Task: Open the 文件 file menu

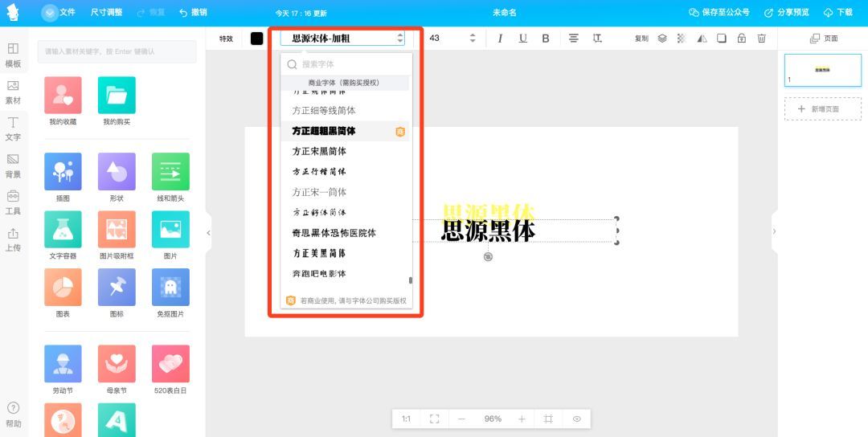Action: coord(59,12)
